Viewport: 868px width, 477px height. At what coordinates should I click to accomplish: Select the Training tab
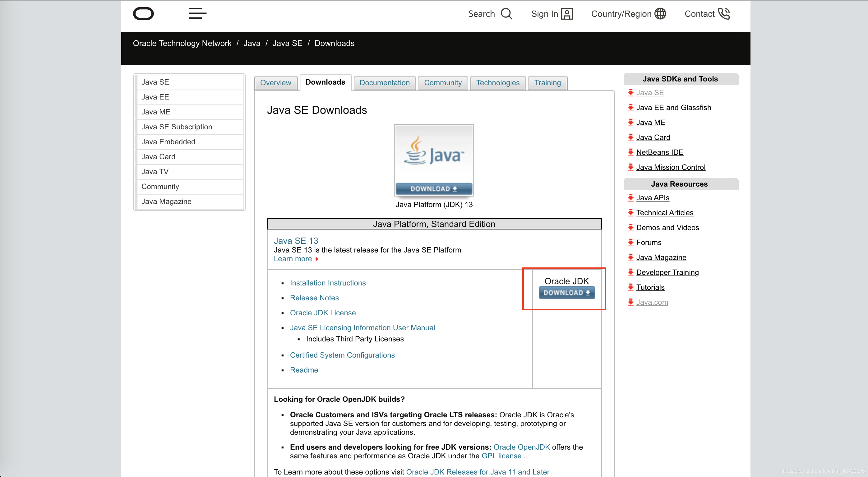(547, 83)
